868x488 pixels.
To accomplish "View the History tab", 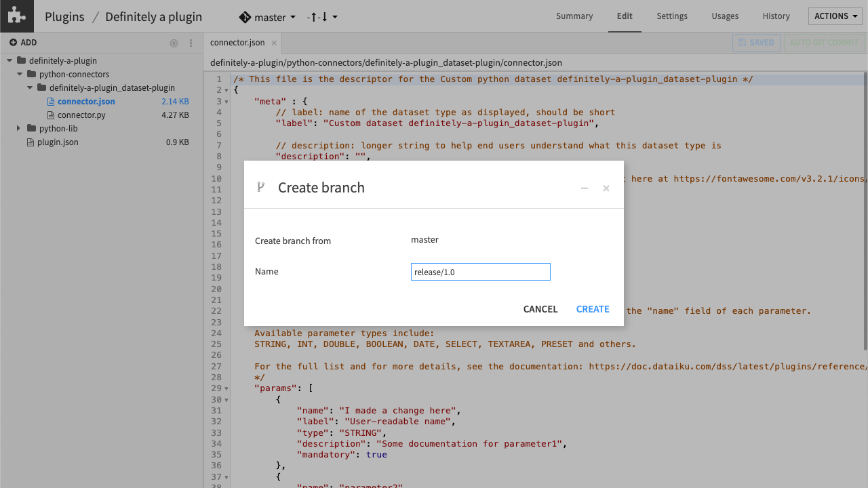I will pos(776,16).
